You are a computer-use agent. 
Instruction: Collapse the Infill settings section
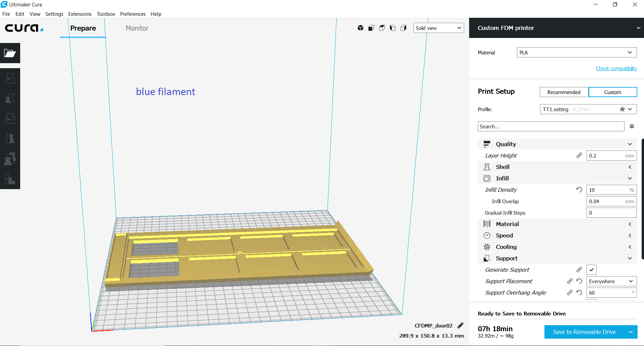pyautogui.click(x=557, y=178)
